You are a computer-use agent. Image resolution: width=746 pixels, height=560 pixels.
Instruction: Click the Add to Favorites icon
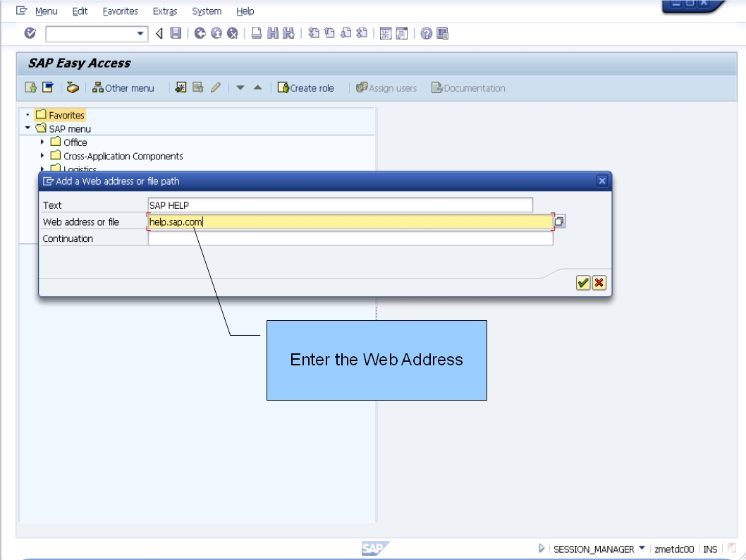[181, 87]
